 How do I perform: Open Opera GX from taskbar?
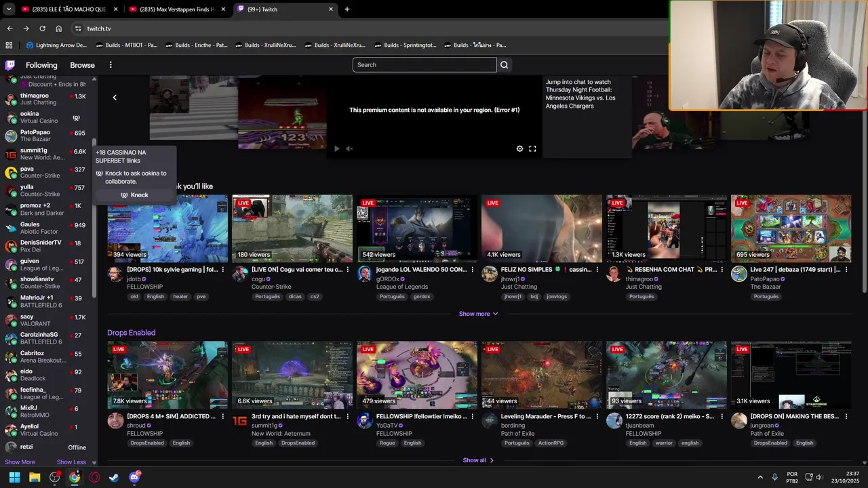pos(94,477)
